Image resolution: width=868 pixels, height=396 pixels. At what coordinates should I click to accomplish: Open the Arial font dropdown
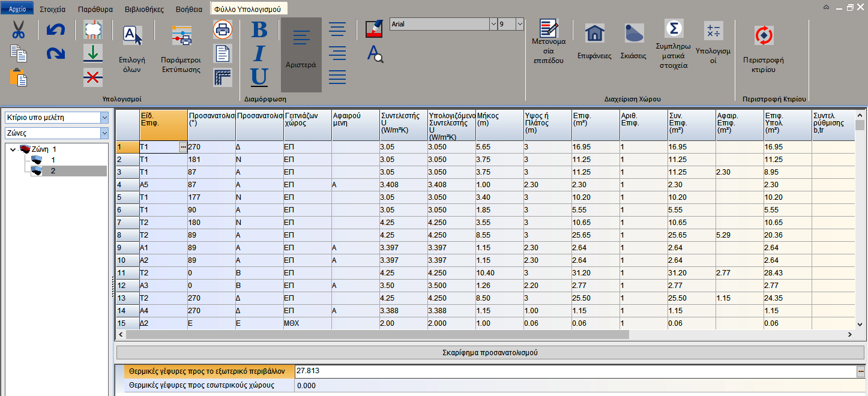pyautogui.click(x=493, y=24)
